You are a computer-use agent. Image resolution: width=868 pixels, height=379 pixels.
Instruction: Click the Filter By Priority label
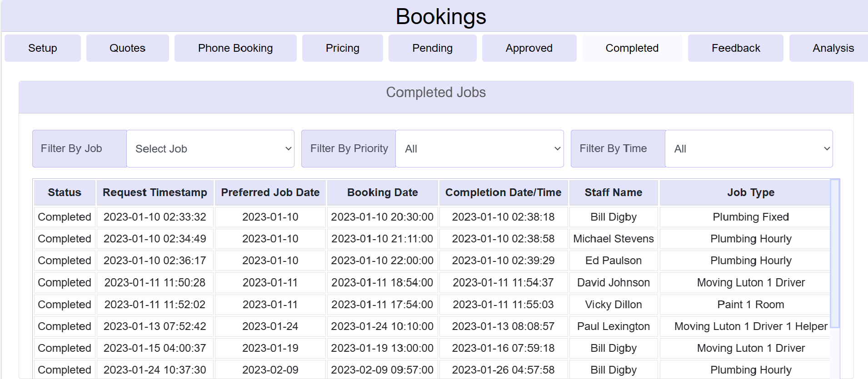(x=349, y=149)
